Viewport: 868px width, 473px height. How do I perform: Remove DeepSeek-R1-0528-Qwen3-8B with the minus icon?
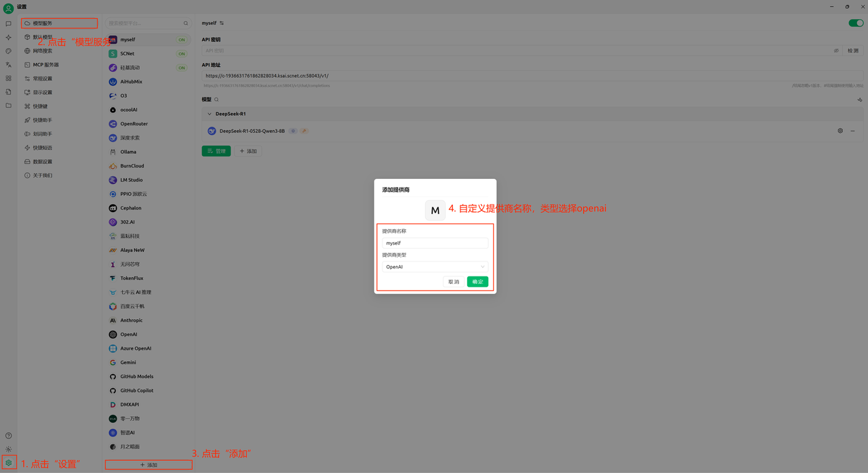tap(852, 131)
